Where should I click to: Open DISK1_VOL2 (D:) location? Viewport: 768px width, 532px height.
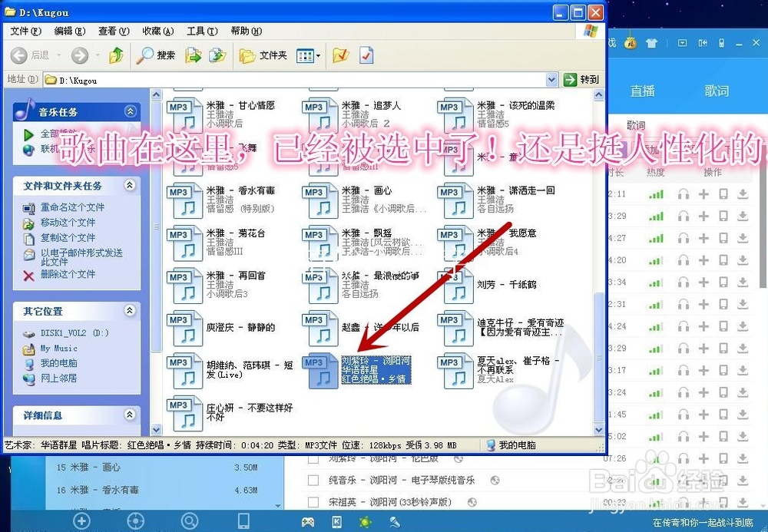(74, 333)
